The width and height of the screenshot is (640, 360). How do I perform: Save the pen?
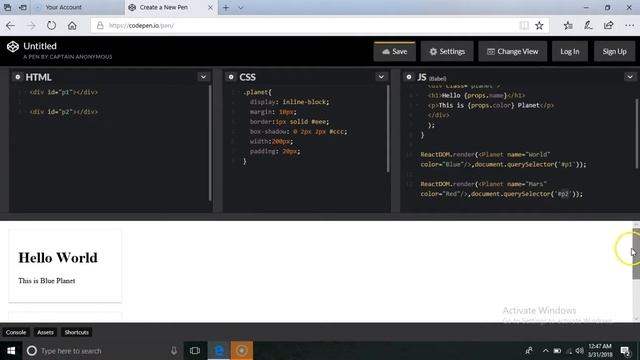tap(394, 51)
